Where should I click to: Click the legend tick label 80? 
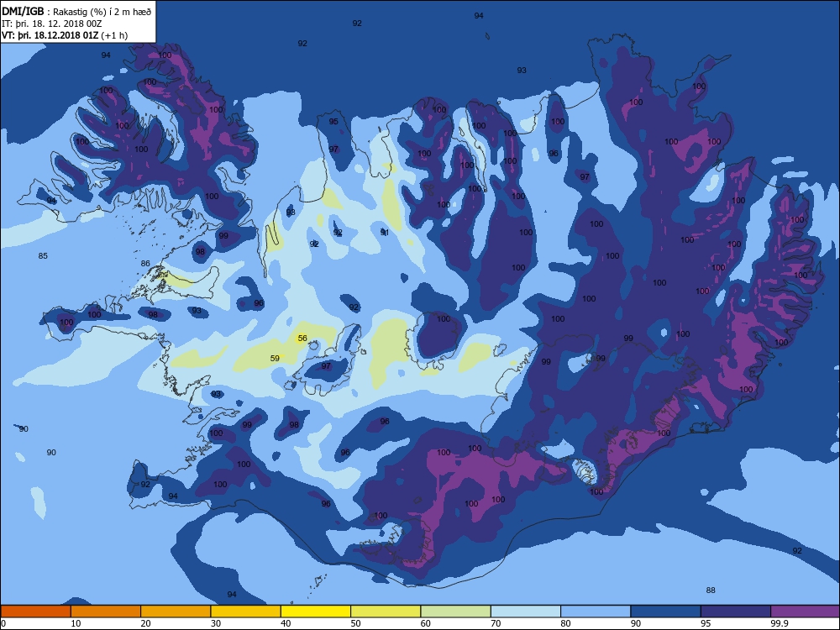pos(565,623)
